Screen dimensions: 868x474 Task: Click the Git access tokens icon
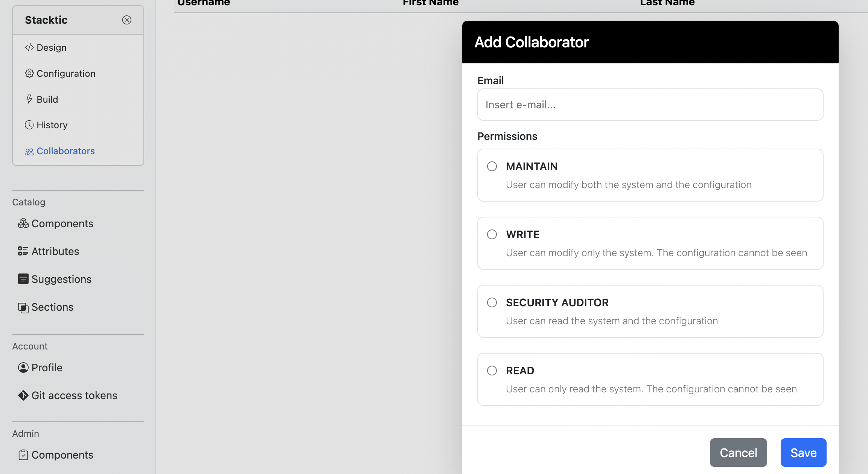(x=23, y=395)
